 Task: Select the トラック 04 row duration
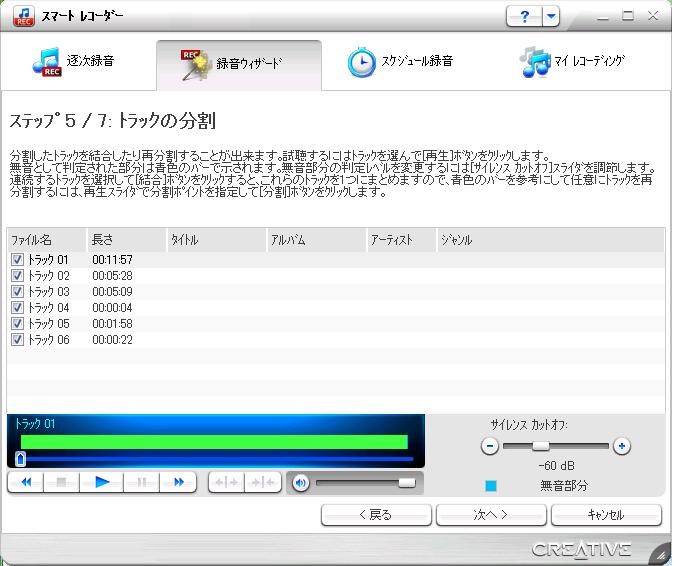(112, 308)
